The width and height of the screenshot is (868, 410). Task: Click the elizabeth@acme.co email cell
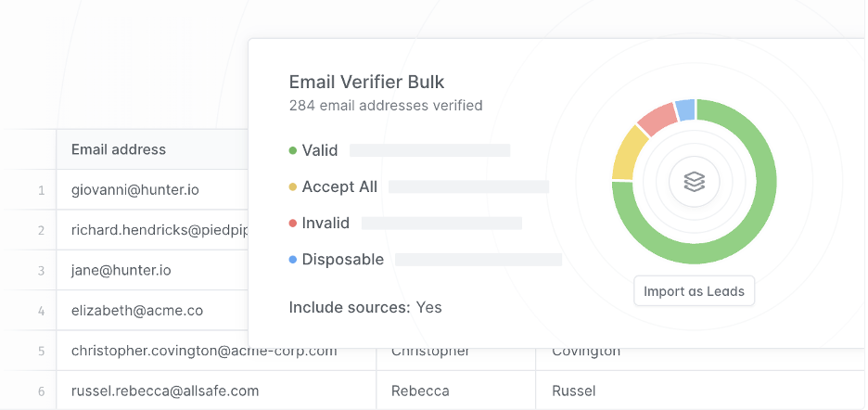coord(136,311)
